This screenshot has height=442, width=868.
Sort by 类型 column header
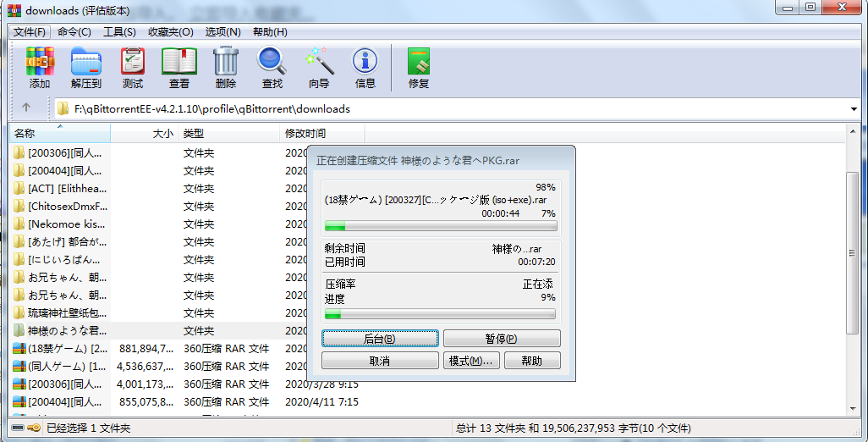pos(228,134)
